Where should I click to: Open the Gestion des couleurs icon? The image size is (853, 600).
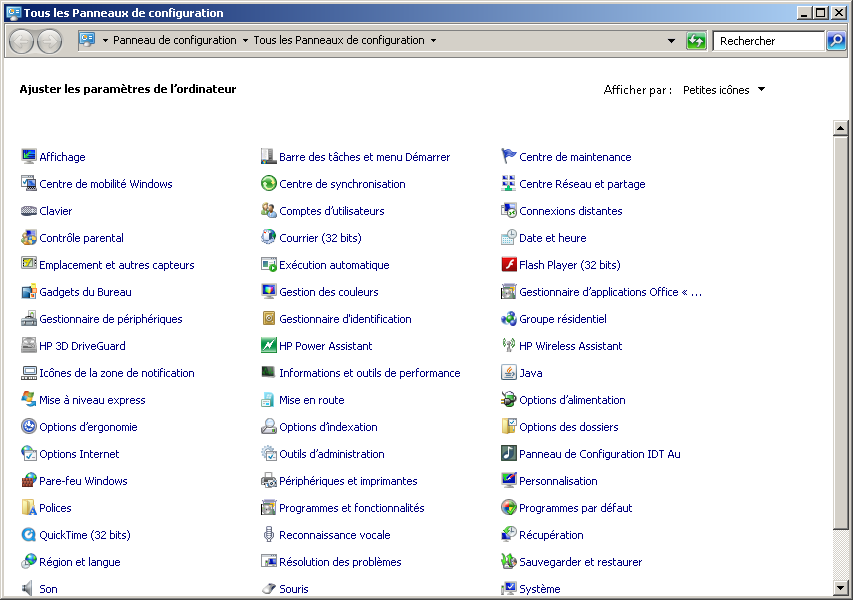click(x=269, y=292)
